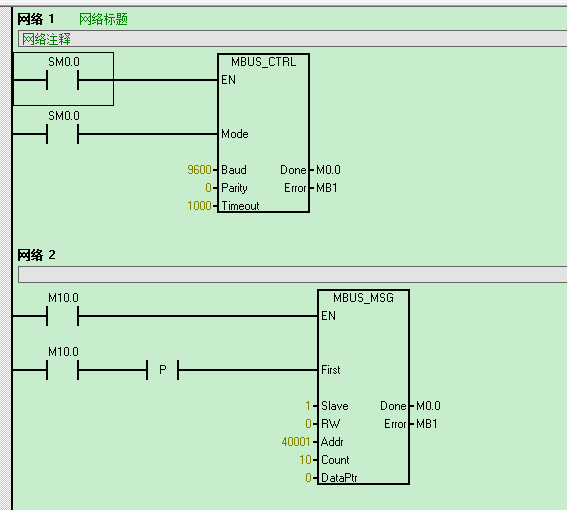Click the network 1 comment field
The height and width of the screenshot is (510, 567).
(293, 39)
